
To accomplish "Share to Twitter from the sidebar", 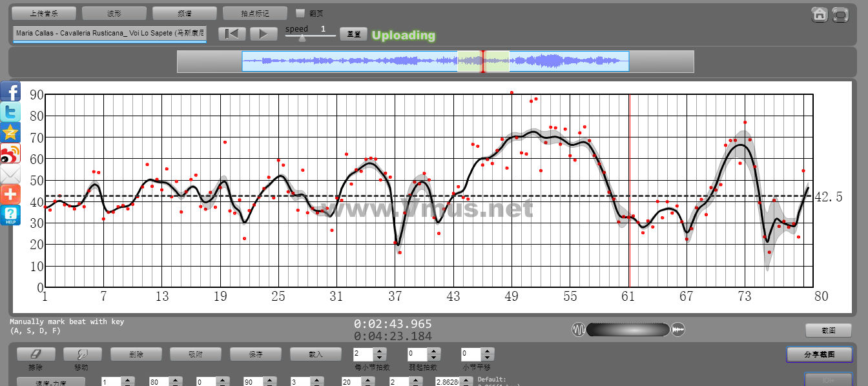I will 10,112.
